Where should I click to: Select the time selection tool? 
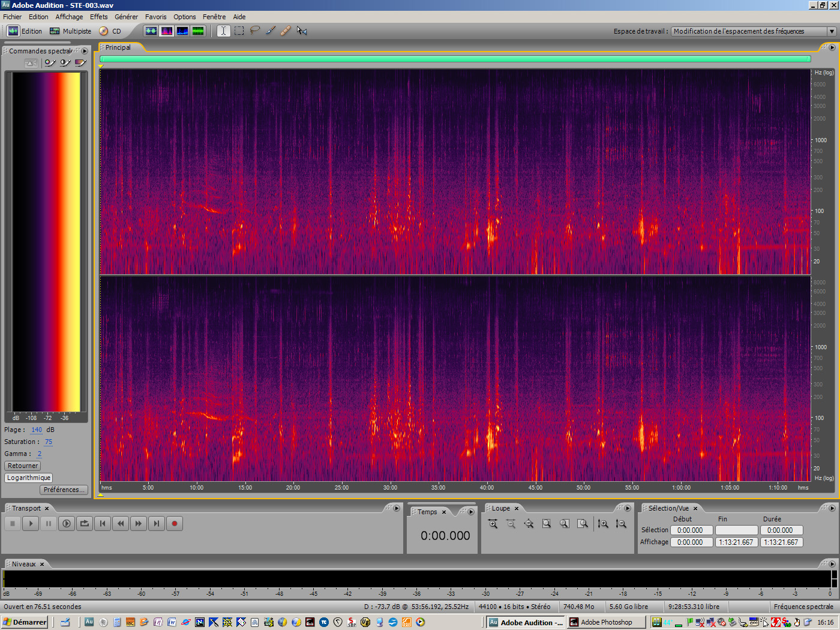[223, 31]
